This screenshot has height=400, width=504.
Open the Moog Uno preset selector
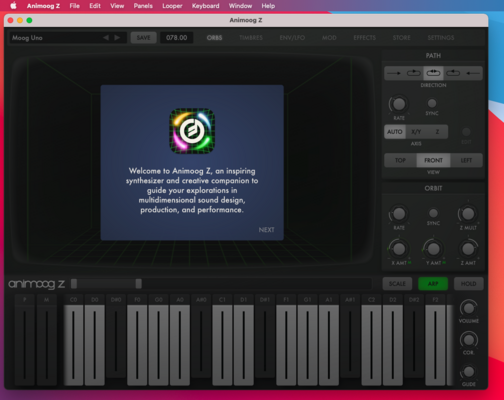55,38
